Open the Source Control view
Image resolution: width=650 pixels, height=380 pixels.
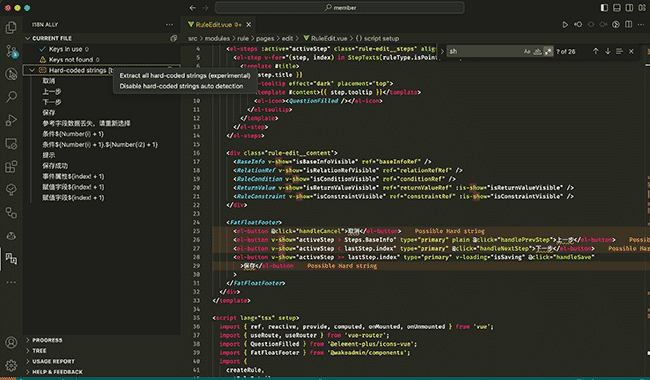coord(11,51)
